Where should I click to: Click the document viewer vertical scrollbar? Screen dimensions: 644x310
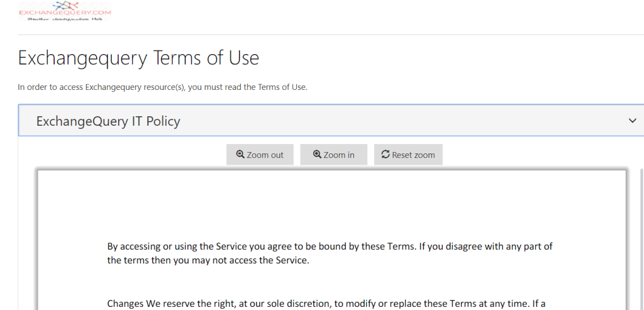pyautogui.click(x=641, y=239)
